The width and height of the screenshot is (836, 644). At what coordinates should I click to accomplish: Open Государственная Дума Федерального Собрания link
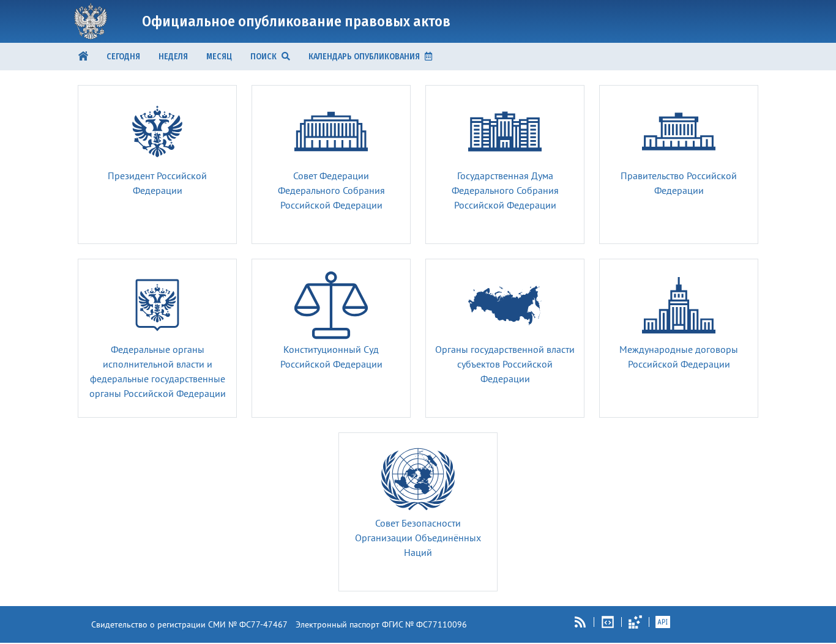505,191
